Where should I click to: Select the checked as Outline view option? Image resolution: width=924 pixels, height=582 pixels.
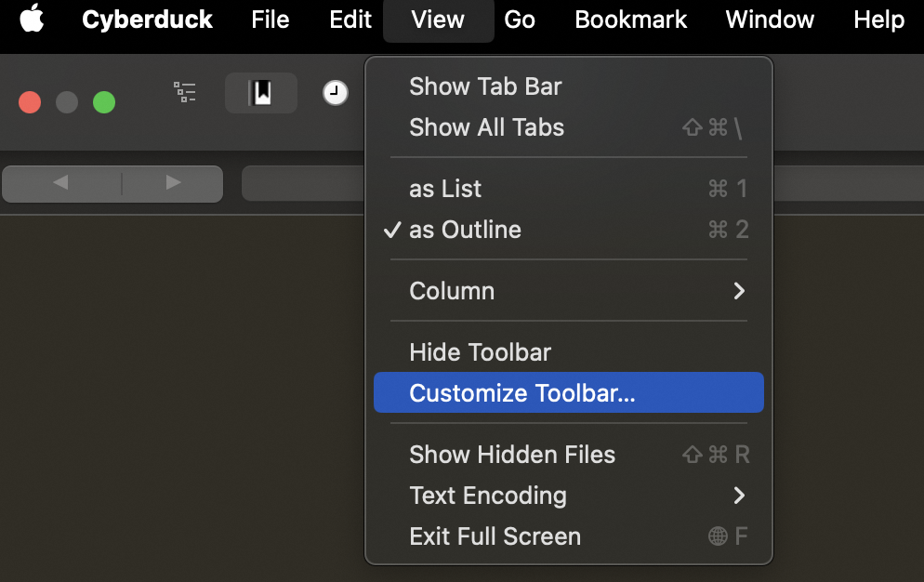pyautogui.click(x=465, y=230)
